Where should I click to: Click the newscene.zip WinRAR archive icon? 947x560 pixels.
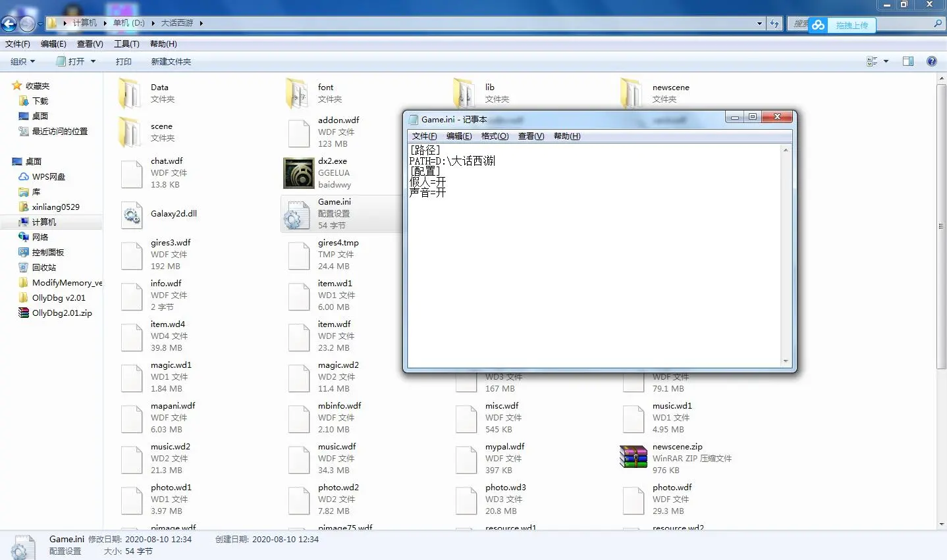point(633,457)
